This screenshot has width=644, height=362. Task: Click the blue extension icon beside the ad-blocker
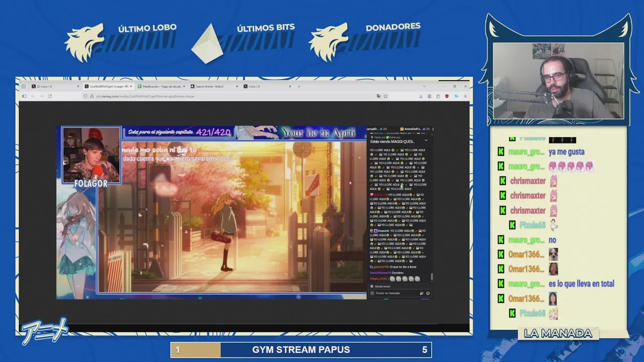(456, 96)
